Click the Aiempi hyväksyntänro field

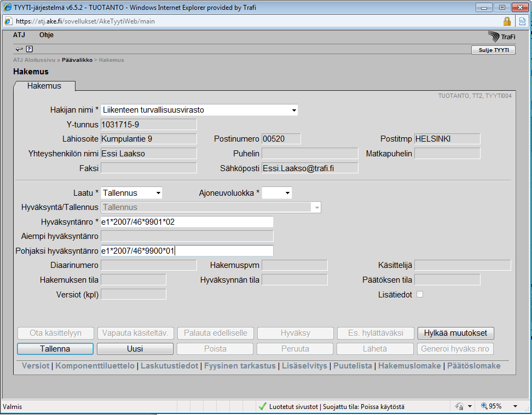pos(187,236)
